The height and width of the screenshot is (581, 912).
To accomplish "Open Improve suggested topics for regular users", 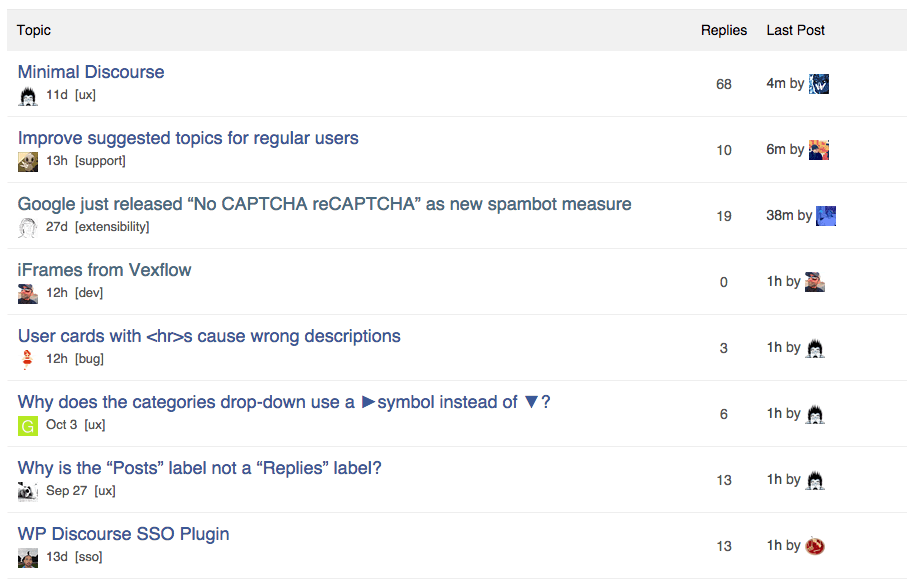I will click(188, 138).
